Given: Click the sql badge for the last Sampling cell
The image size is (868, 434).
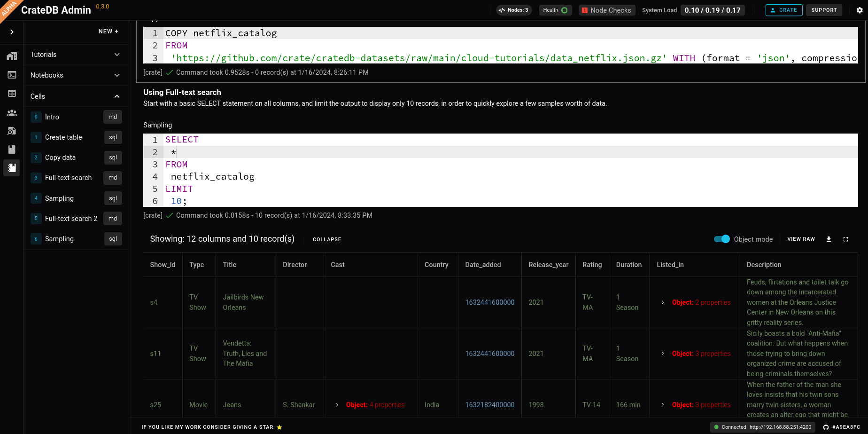Looking at the screenshot, I should tap(113, 239).
